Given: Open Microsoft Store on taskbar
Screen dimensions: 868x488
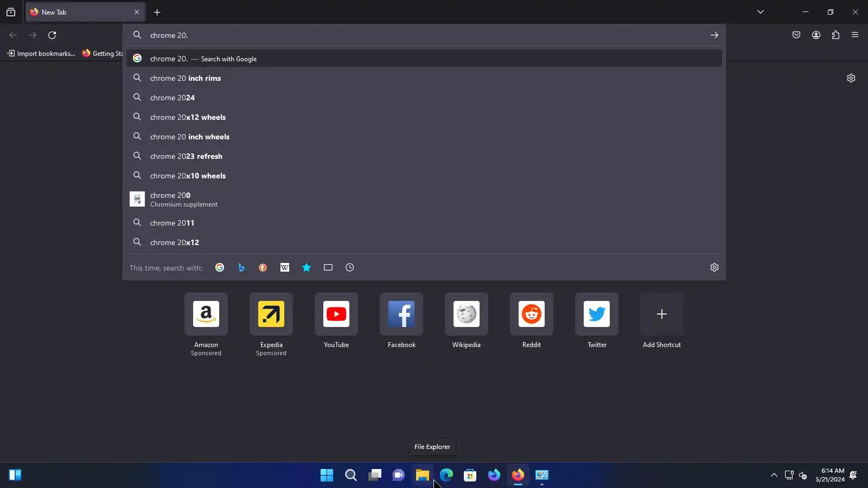Looking at the screenshot, I should pos(470,476).
